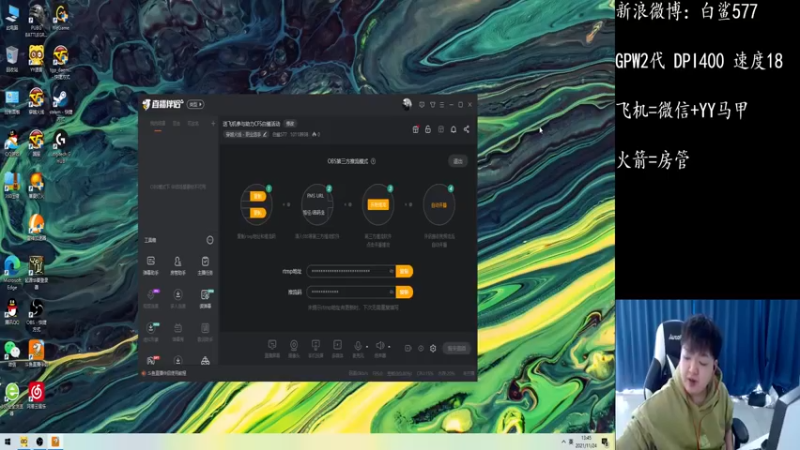800x450 pixels.
Task: Add a webcam camera source
Action: tap(294, 348)
